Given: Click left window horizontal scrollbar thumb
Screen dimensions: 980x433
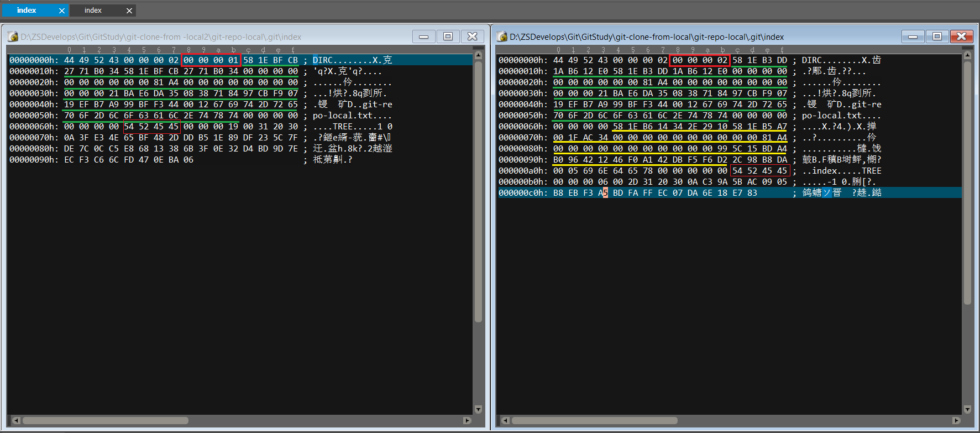Looking at the screenshot, I should coord(105,420).
